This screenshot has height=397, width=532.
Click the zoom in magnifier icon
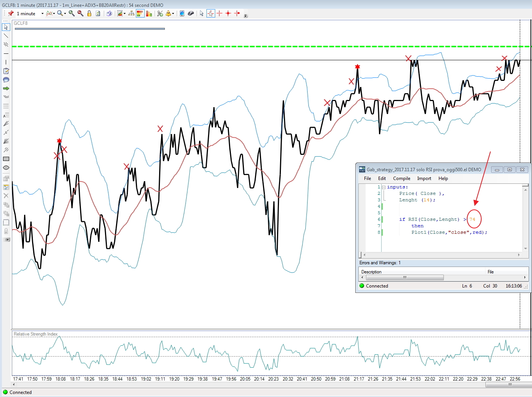coord(71,13)
